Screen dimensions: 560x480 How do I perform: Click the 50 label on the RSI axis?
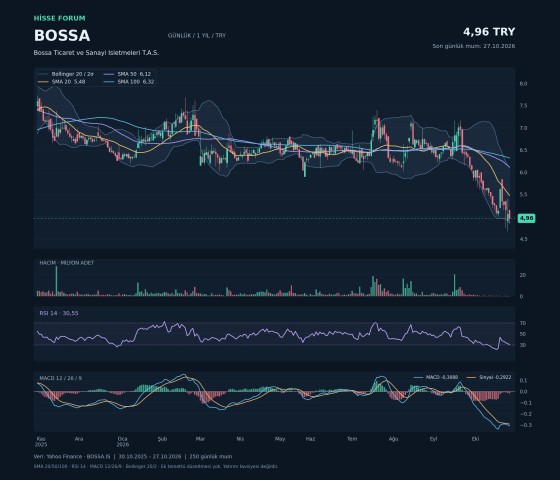(522, 334)
